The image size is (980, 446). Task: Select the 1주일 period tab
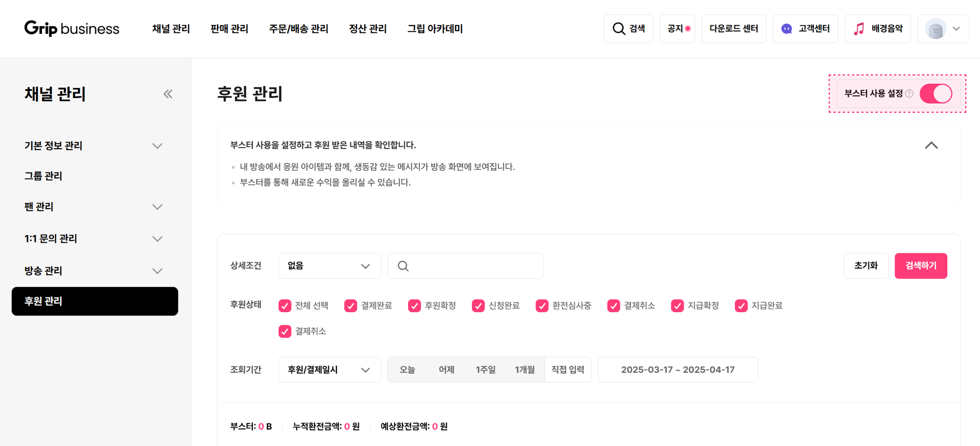coord(485,370)
